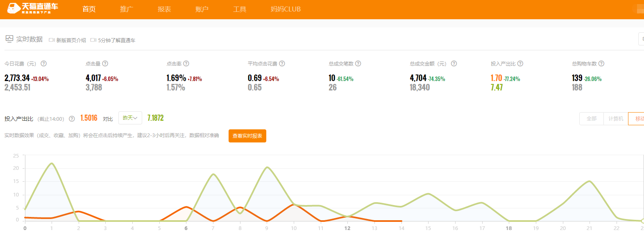Select the 总购物车数 value 139
Viewport: 644px width, 237px height.
pyautogui.click(x=577, y=78)
